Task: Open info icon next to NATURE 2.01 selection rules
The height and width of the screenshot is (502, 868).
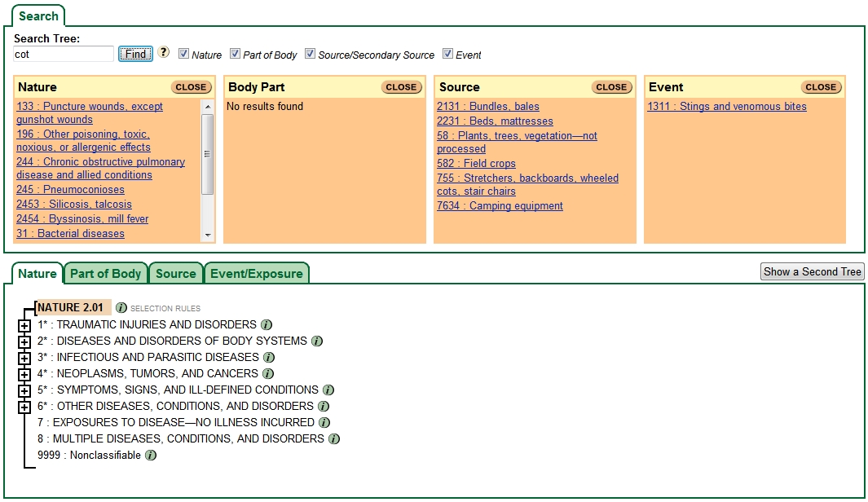Action: tap(121, 308)
